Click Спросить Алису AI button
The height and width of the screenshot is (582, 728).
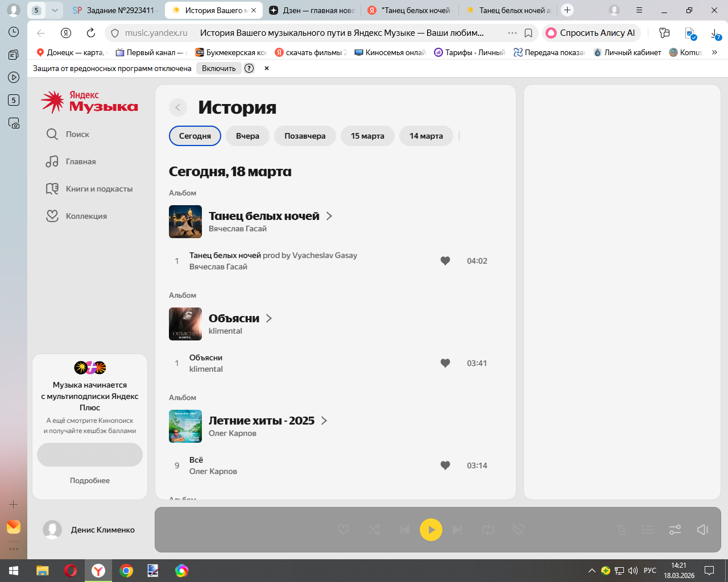click(591, 33)
